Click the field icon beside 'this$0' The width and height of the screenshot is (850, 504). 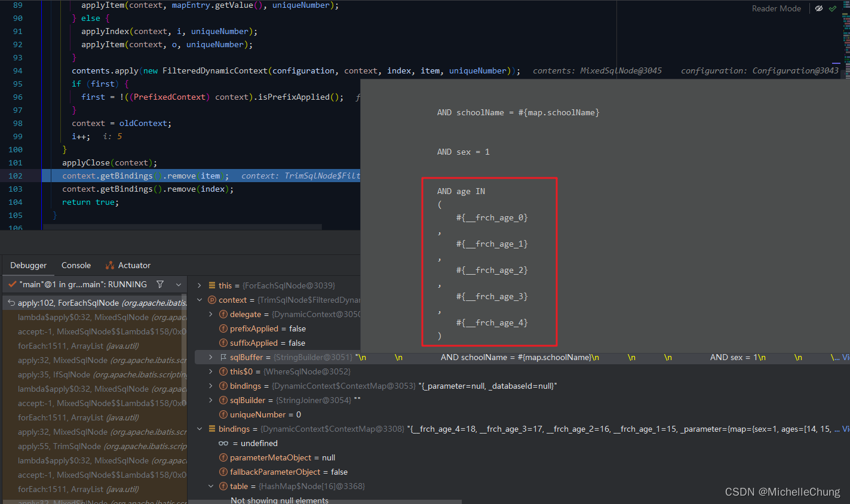[223, 371]
